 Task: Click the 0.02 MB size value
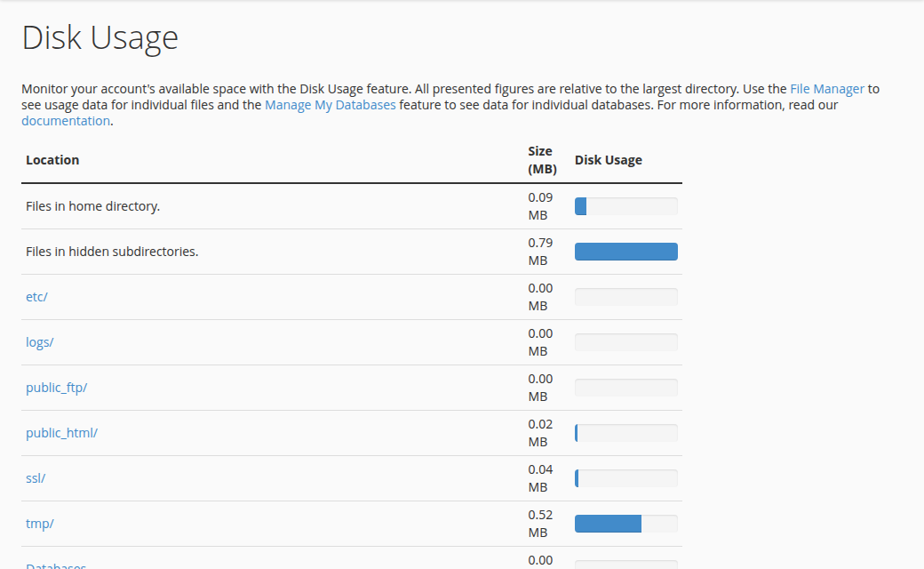tap(540, 433)
